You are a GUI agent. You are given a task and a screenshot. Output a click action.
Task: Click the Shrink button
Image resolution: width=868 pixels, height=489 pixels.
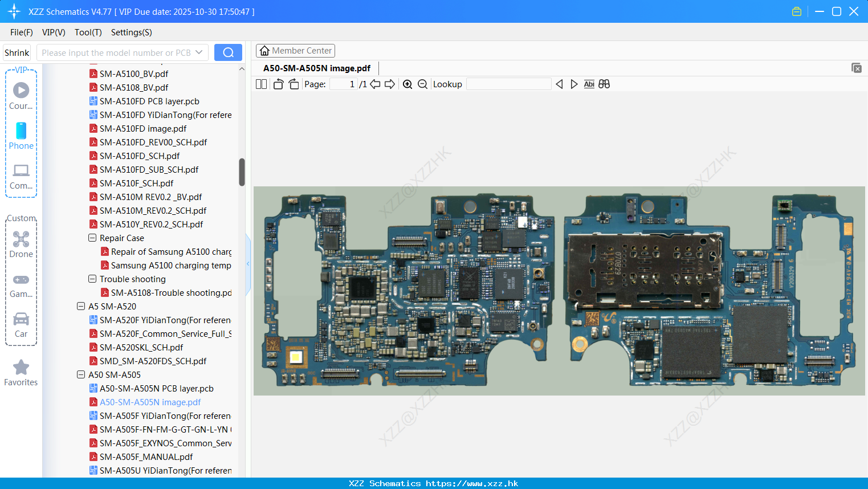click(x=17, y=52)
